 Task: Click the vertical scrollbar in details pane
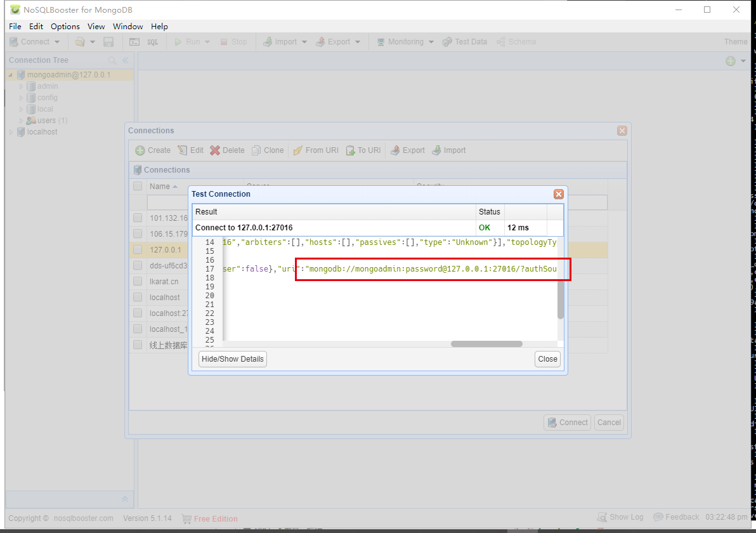click(x=560, y=299)
